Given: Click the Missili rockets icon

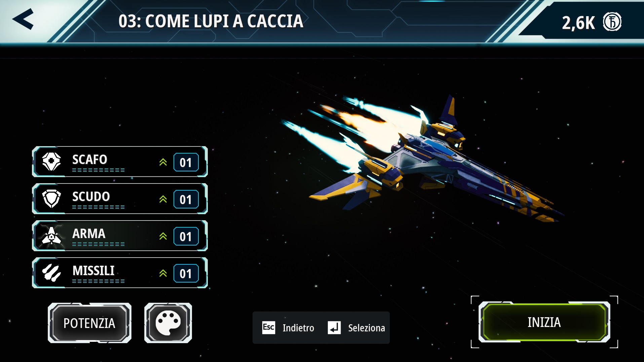Looking at the screenshot, I should (x=51, y=272).
